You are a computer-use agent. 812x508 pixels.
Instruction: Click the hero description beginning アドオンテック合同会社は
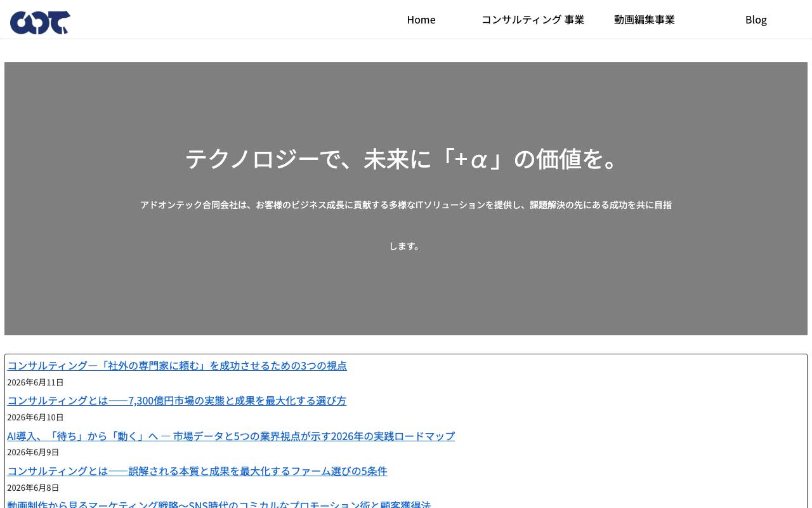[x=406, y=225]
